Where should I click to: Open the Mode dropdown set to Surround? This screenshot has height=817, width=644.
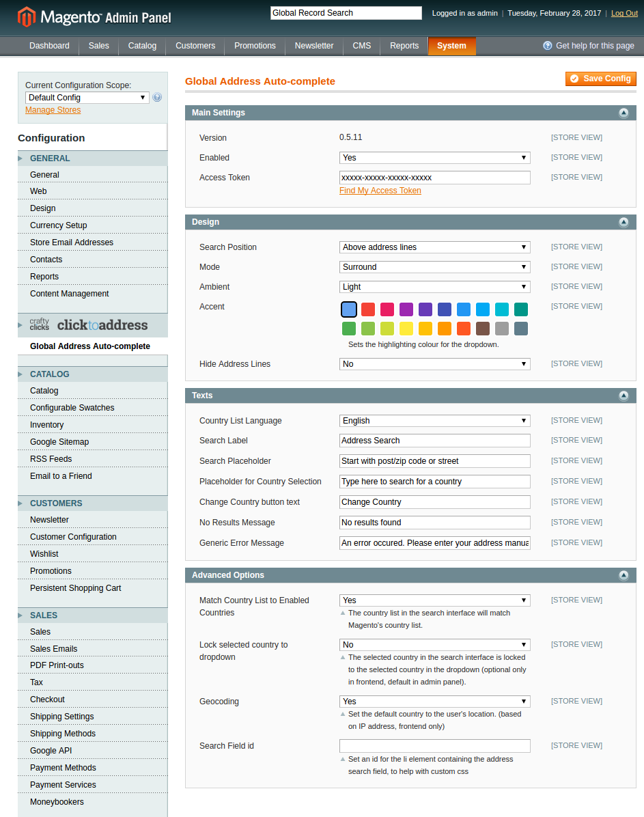pyautogui.click(x=434, y=267)
